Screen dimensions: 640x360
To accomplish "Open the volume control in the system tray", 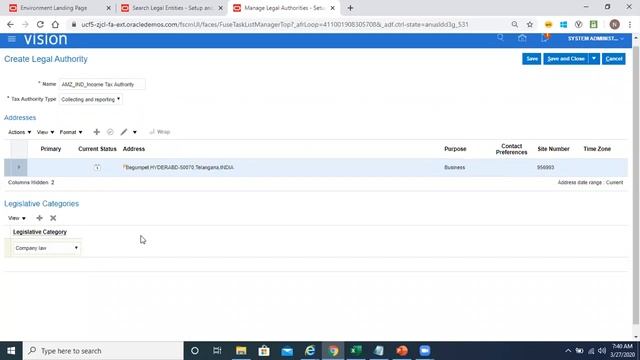I will pos(602,351).
